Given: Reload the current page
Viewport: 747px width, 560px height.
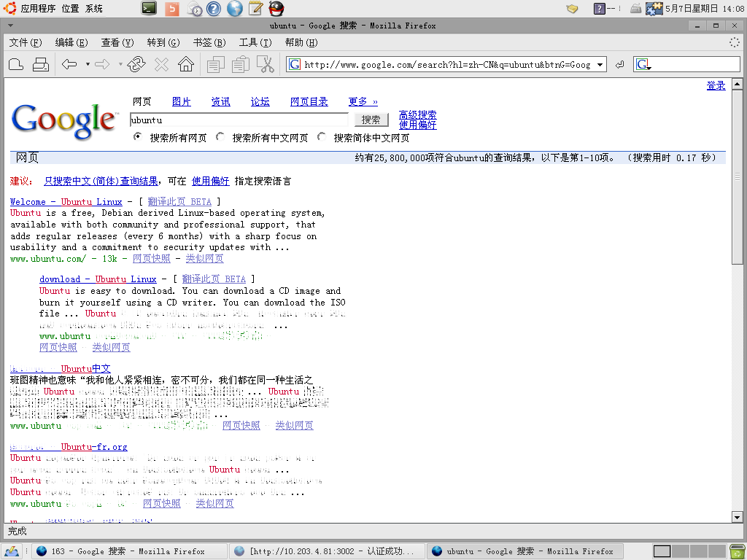Looking at the screenshot, I should 136,64.
